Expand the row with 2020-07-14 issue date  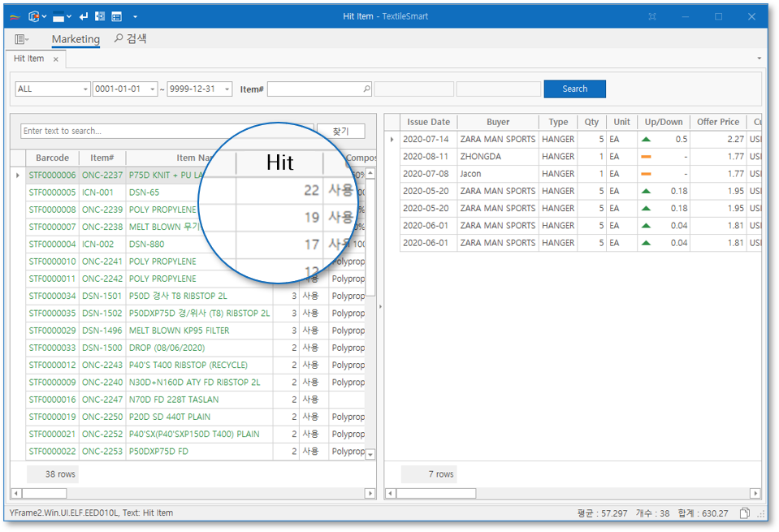coord(392,140)
